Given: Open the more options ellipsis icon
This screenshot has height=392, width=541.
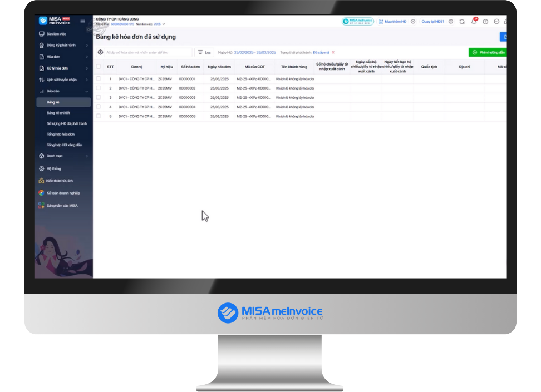Looking at the screenshot, I should point(496,22).
